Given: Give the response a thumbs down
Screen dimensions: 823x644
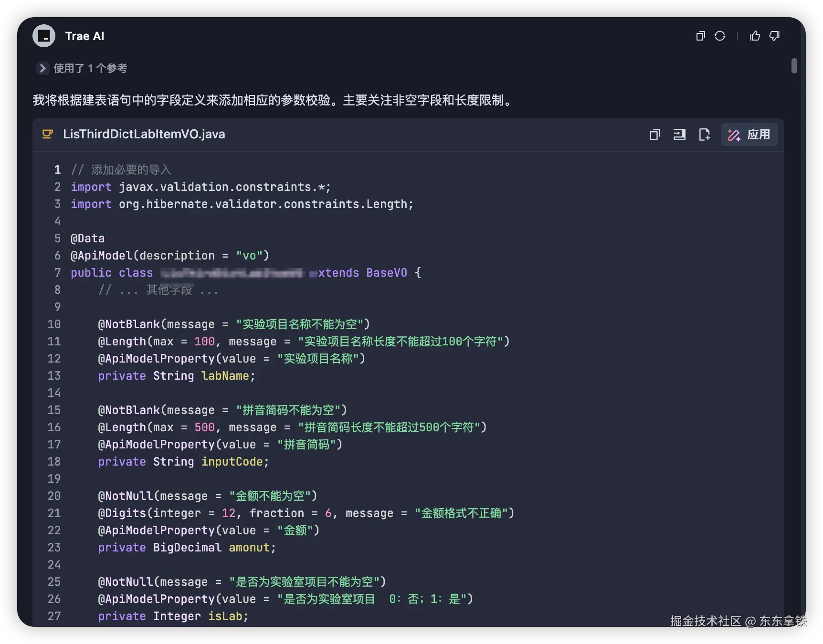Looking at the screenshot, I should (x=774, y=36).
